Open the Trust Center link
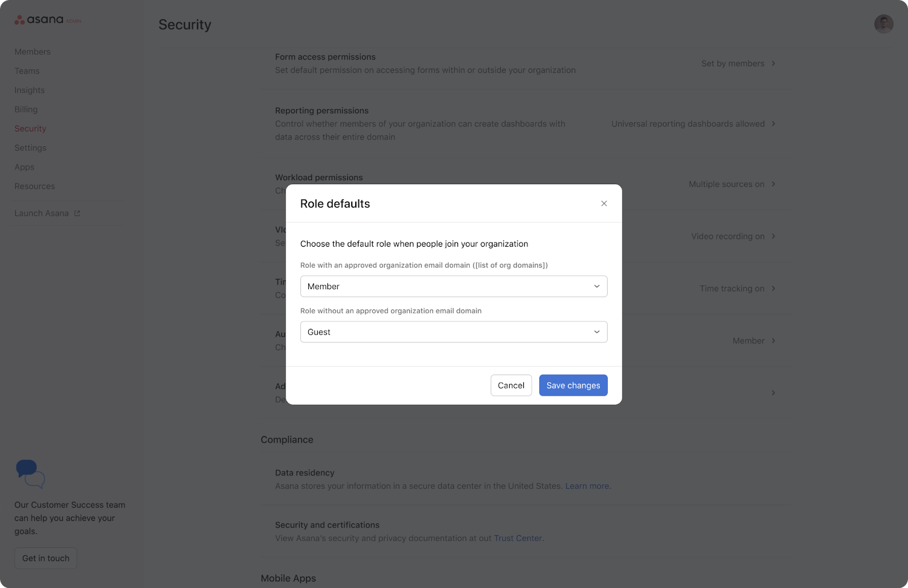 pos(518,538)
